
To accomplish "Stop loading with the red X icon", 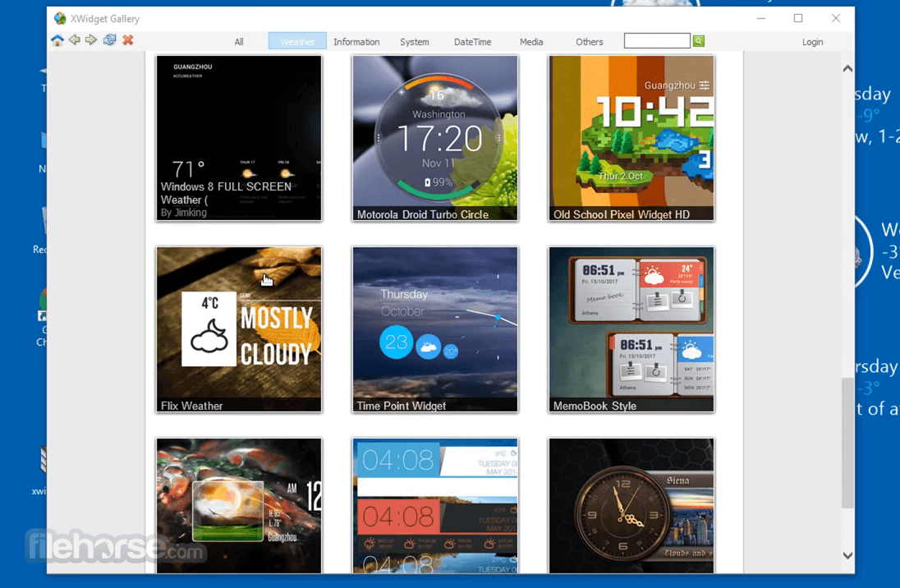I will (x=128, y=39).
